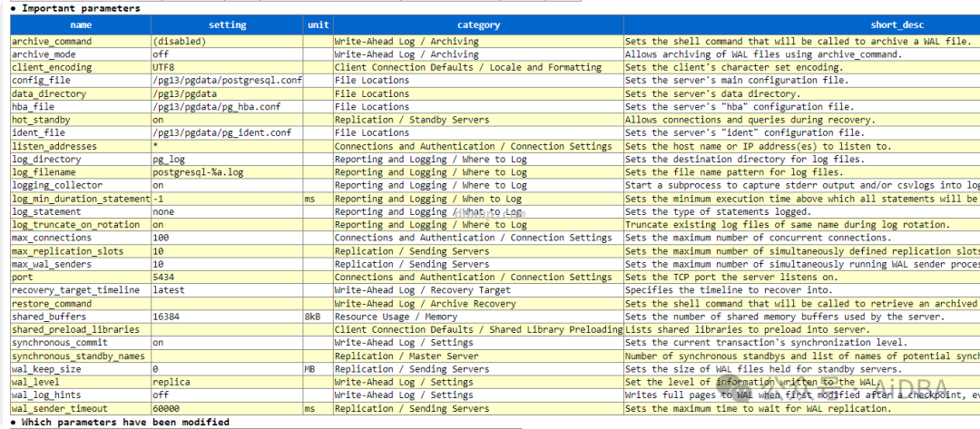The width and height of the screenshot is (980, 429).
Task: Click shared_preload_libraries parameter name
Action: click(75, 330)
